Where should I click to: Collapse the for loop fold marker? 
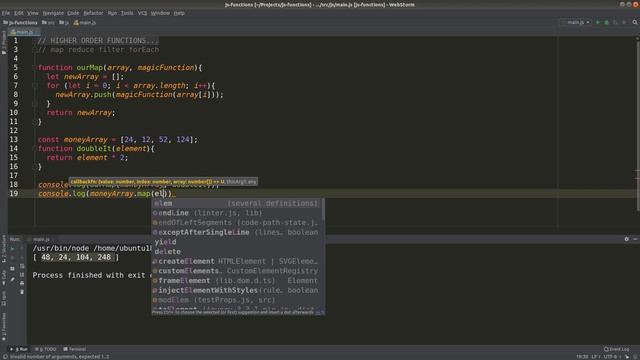pos(35,86)
